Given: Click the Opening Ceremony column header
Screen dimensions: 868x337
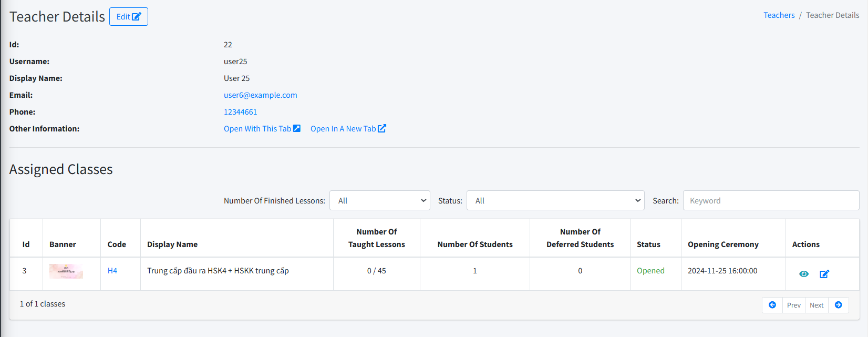Looking at the screenshot, I should point(723,244).
